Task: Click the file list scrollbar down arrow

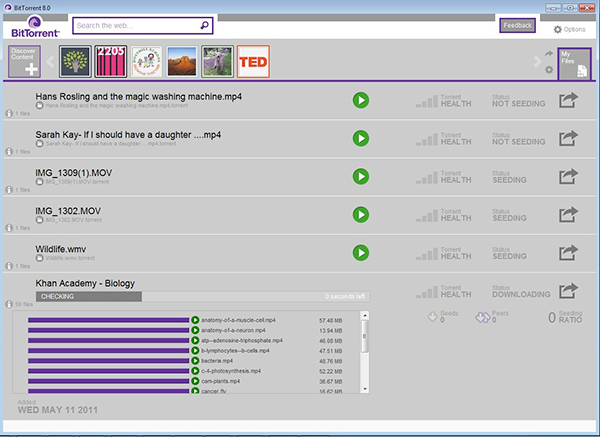Action: [x=365, y=389]
